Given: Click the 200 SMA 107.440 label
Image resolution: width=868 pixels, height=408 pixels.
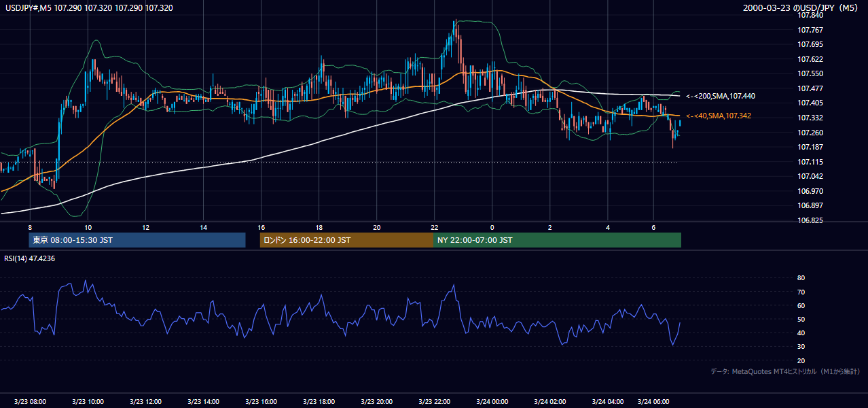Looking at the screenshot, I should point(721,97).
